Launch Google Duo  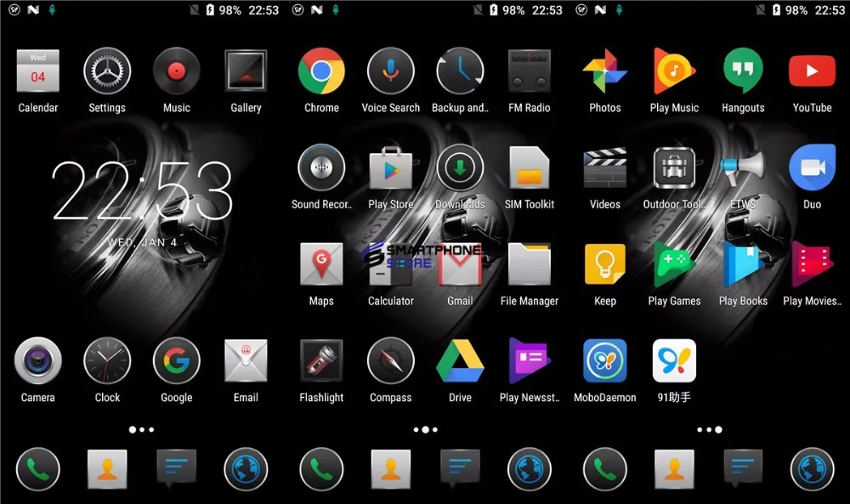[x=812, y=167]
